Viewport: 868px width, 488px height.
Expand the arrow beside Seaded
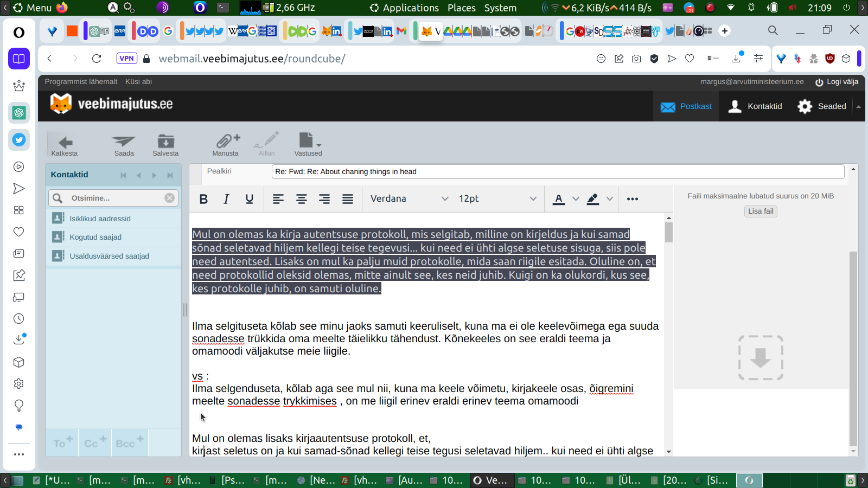pos(859,107)
